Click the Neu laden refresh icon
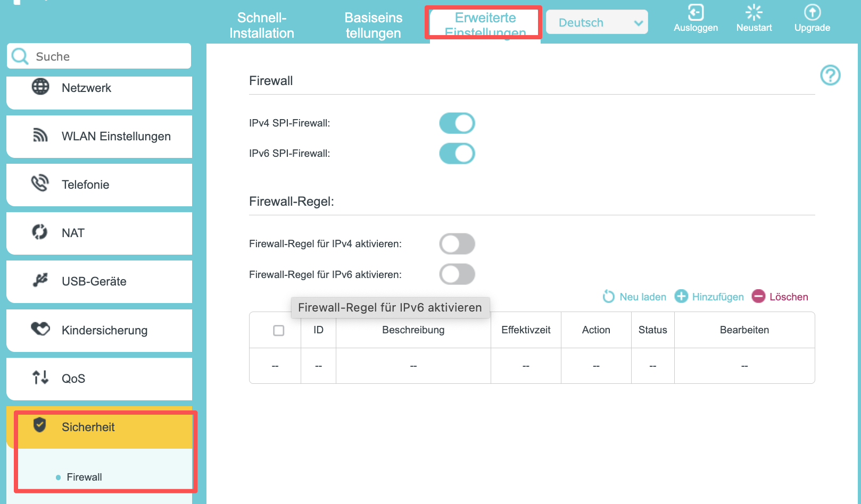The image size is (861, 504). click(x=608, y=297)
